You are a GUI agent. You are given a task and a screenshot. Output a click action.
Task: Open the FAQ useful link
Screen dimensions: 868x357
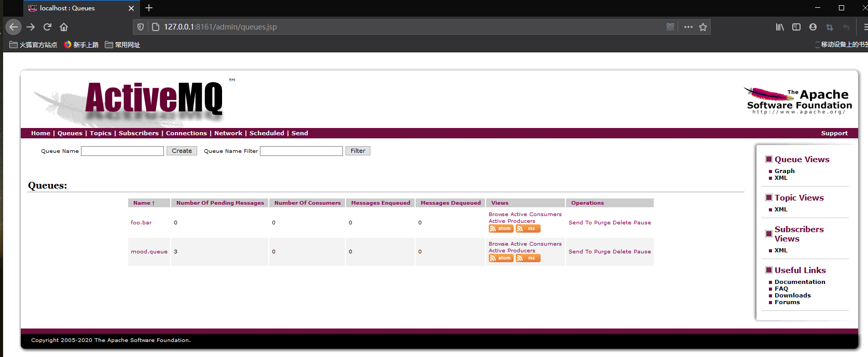[x=781, y=289]
